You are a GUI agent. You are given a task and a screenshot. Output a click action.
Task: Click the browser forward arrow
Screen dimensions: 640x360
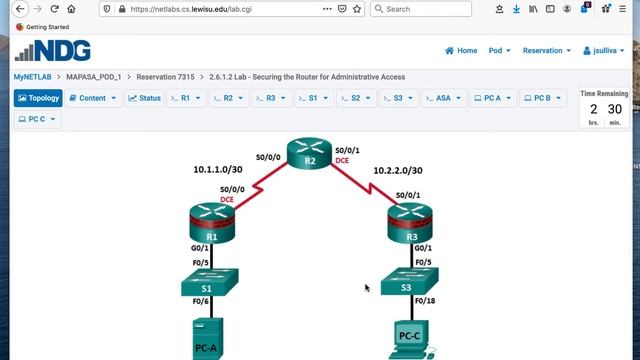pyautogui.click(x=38, y=9)
